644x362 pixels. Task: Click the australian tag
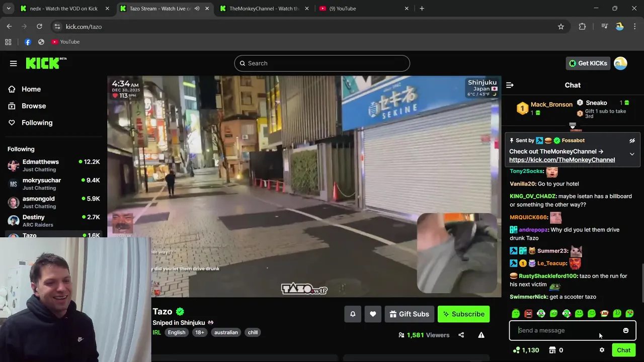click(x=226, y=332)
